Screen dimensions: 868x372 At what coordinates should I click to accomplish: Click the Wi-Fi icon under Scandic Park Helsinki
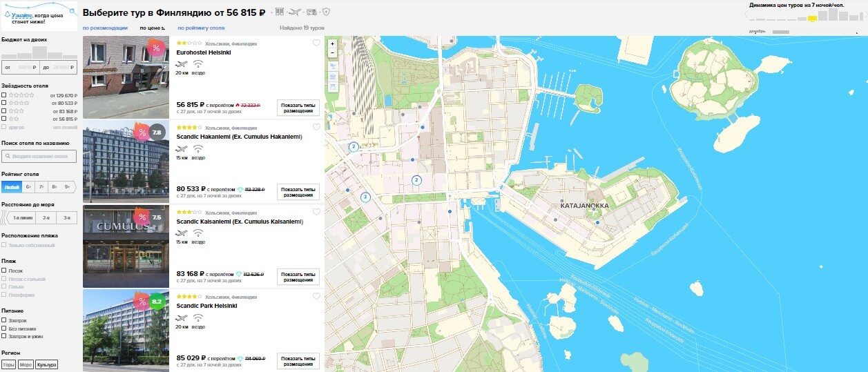coord(198,317)
